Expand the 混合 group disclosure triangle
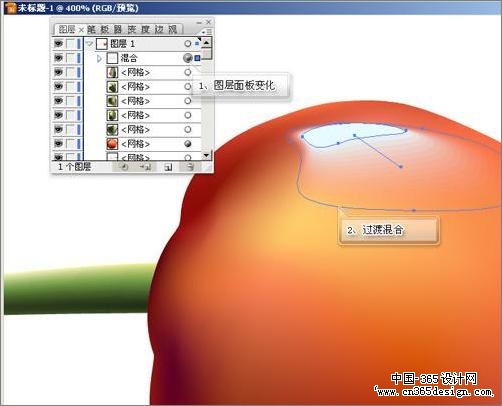 coord(99,59)
